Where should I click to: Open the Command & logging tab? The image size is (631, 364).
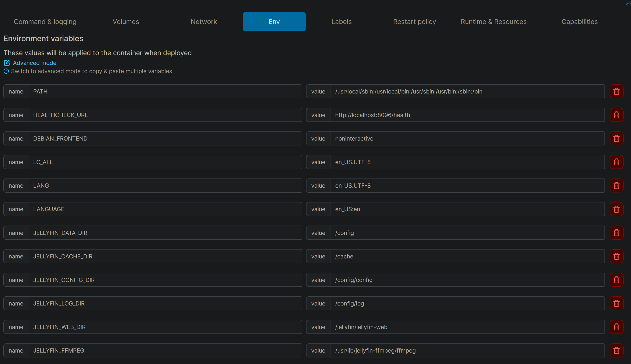coord(45,22)
